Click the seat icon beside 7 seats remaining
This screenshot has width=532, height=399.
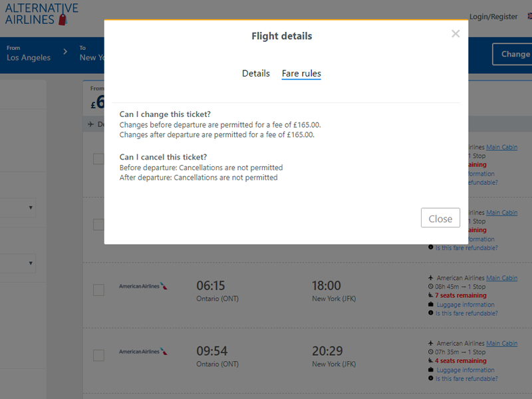pos(430,295)
